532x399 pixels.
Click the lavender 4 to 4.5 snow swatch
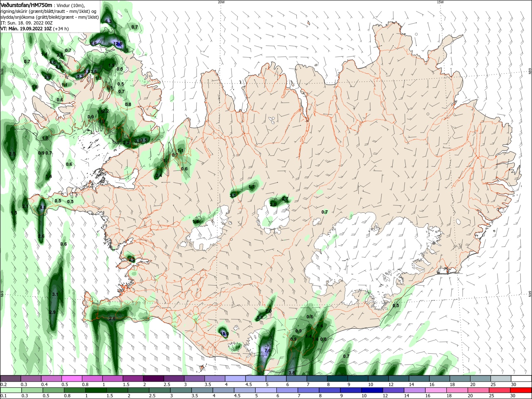click(235, 379)
